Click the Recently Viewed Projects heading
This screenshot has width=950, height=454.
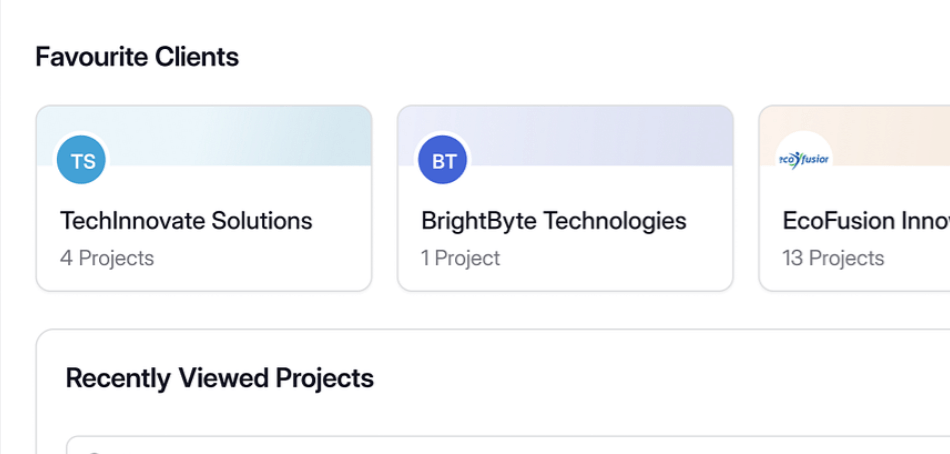pos(219,378)
